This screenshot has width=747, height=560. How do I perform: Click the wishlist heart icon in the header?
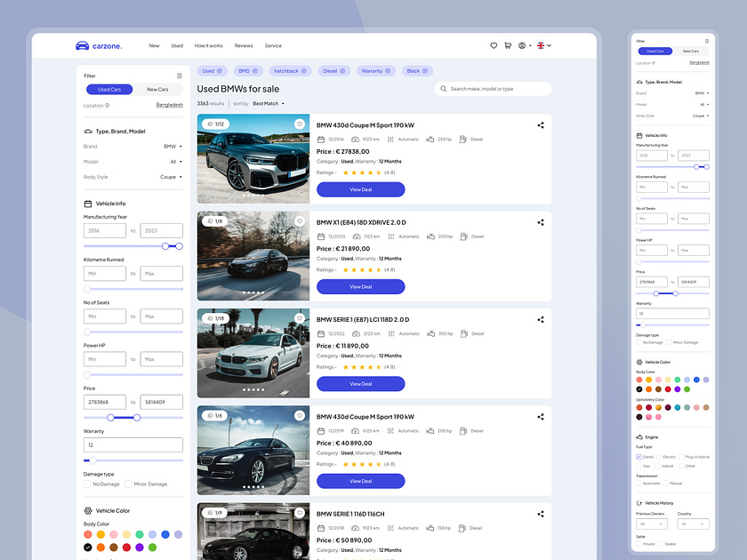[494, 45]
